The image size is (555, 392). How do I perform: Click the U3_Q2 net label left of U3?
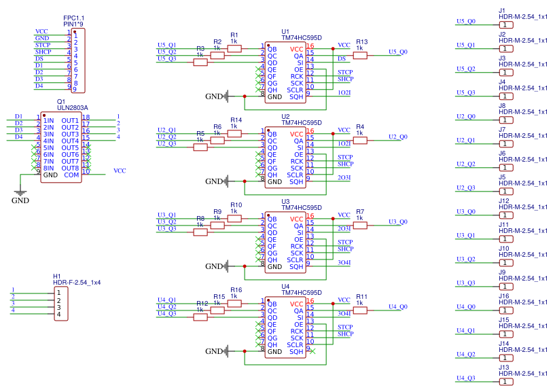tap(166, 222)
